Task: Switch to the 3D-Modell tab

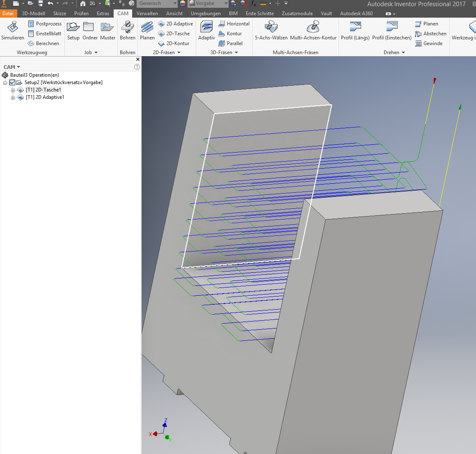Action: [33, 14]
